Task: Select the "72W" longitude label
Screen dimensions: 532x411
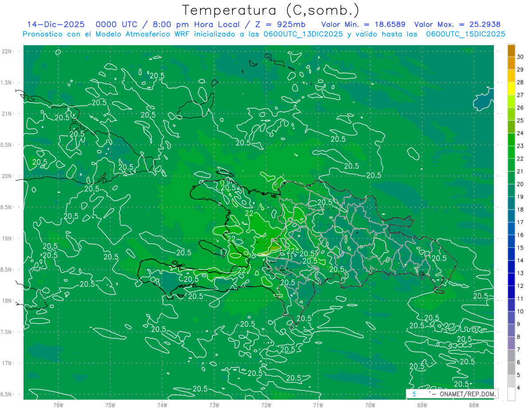Action: tap(266, 405)
